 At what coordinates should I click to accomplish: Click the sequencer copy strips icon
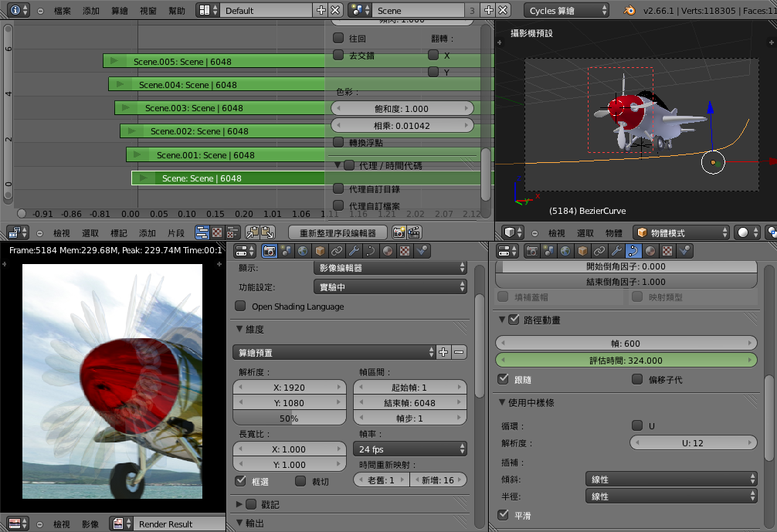pos(253,232)
